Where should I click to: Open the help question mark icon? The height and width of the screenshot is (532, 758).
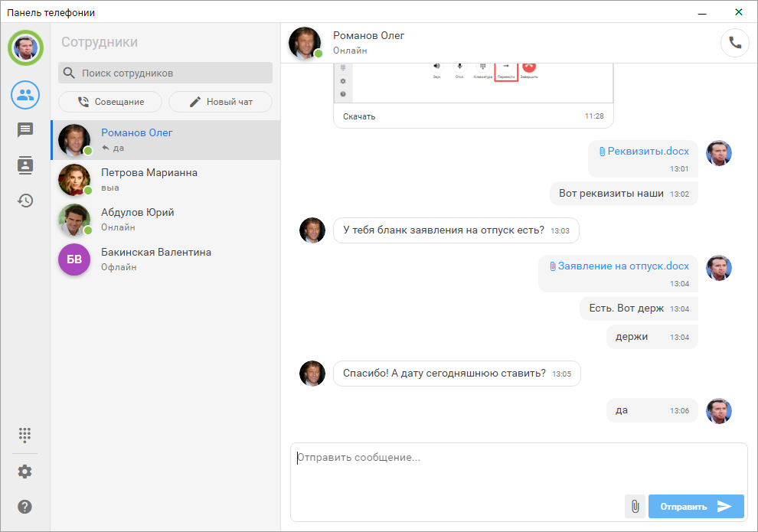coord(25,507)
